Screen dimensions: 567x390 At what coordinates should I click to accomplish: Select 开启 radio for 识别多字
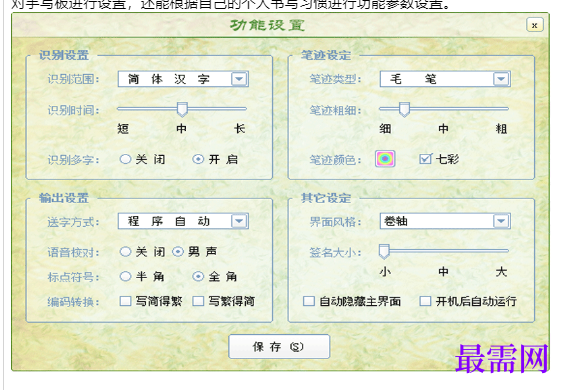tap(198, 159)
